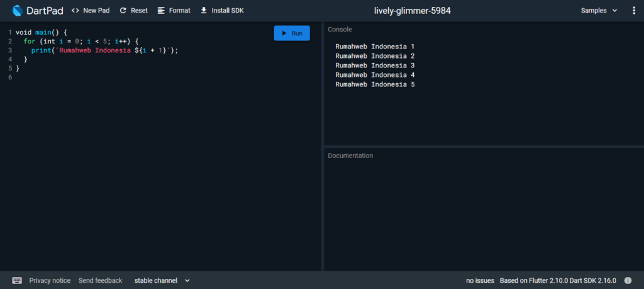This screenshot has height=289, width=644.
Task: Click the SDK version info icon
Action: point(628,280)
